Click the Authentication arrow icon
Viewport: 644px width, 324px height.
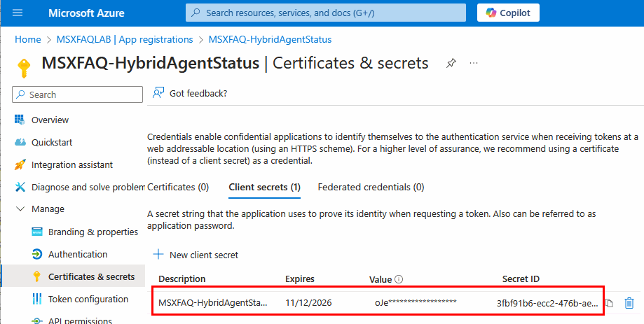(x=37, y=254)
